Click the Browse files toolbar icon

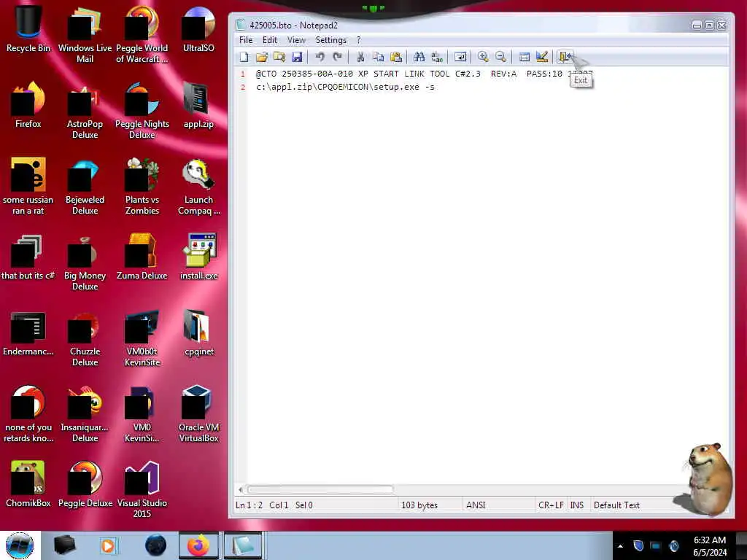[279, 57]
